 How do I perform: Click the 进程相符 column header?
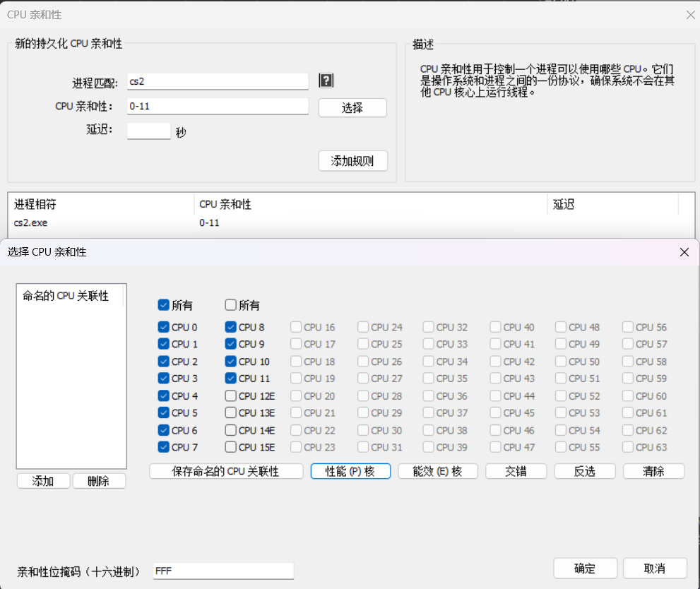coord(101,204)
